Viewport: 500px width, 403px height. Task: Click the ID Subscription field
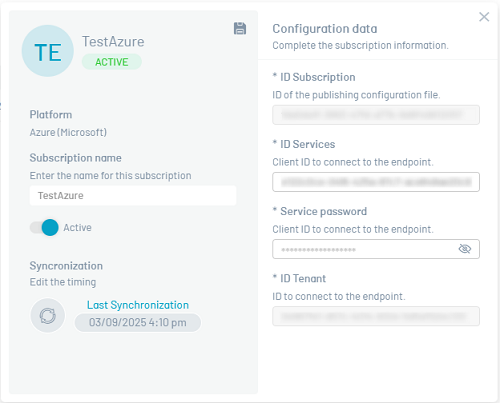(x=376, y=115)
